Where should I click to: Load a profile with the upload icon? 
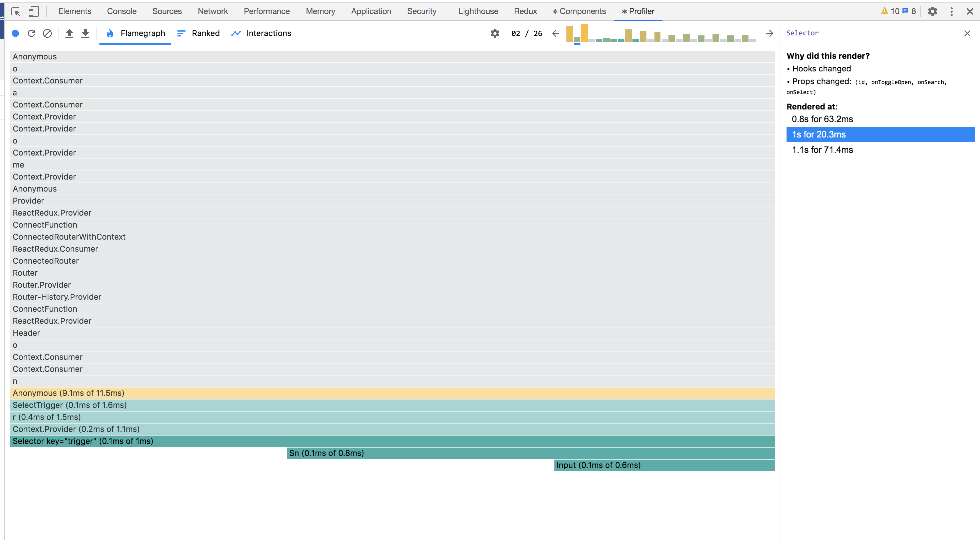point(69,33)
